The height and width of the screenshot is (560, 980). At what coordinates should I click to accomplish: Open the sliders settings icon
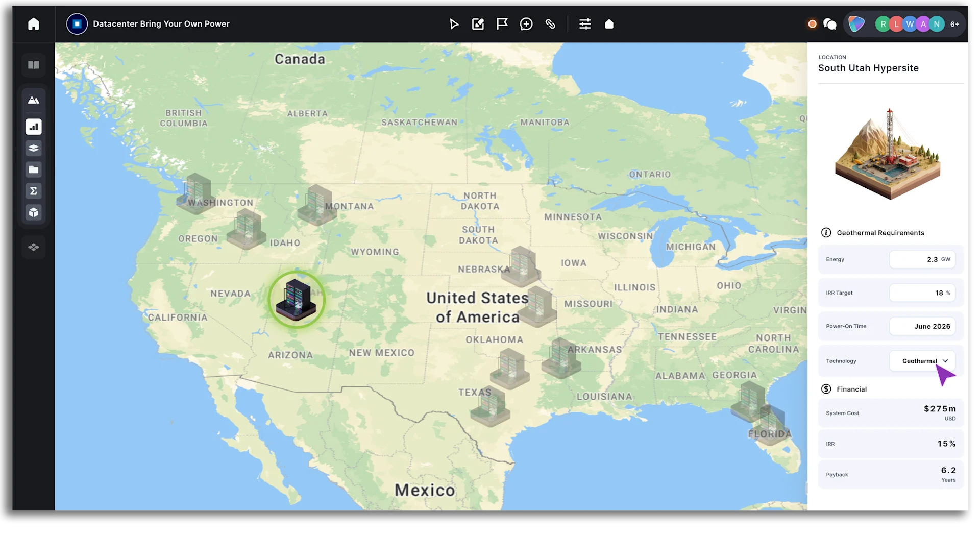585,24
